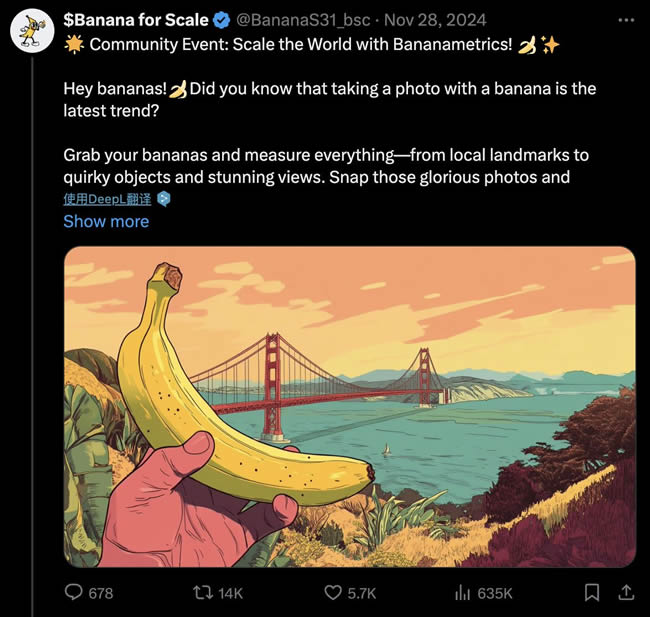Click the sun emoji starting the tweet

pos(73,44)
